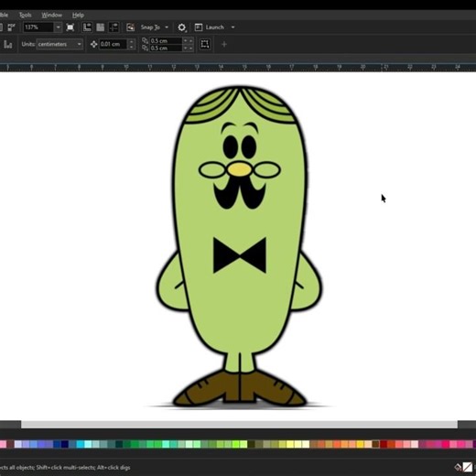Toggle the Show Guidelines button
Viewport: 476px width, 476px height.
click(x=114, y=27)
